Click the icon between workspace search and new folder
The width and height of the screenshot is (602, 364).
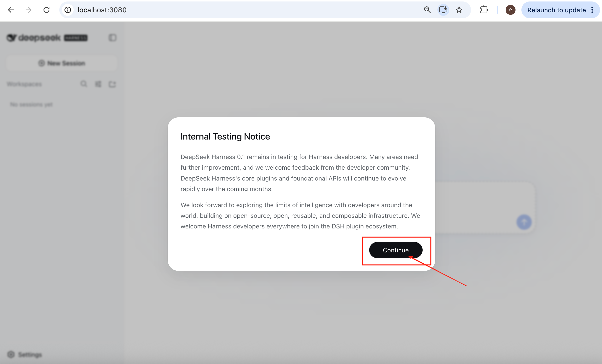tap(98, 84)
